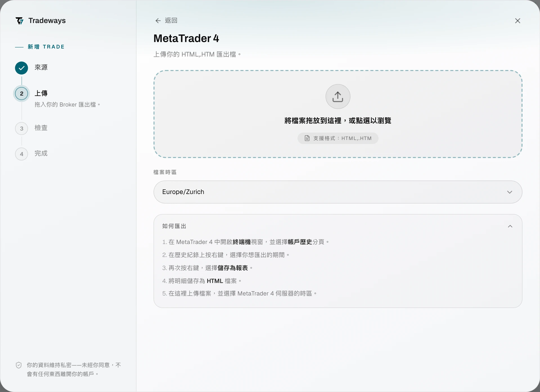Click the 如何匯出 section header
Viewport: 540px width, 392px height.
[338, 226]
